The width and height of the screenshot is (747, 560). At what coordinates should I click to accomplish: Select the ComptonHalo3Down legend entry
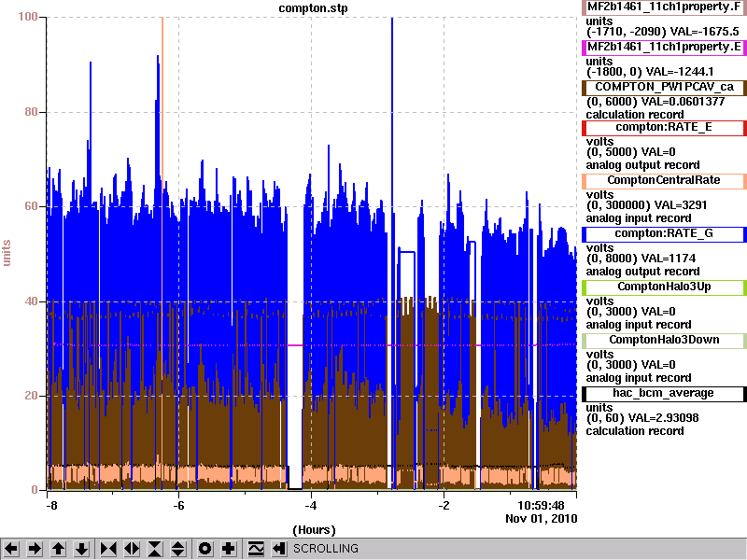coord(664,340)
